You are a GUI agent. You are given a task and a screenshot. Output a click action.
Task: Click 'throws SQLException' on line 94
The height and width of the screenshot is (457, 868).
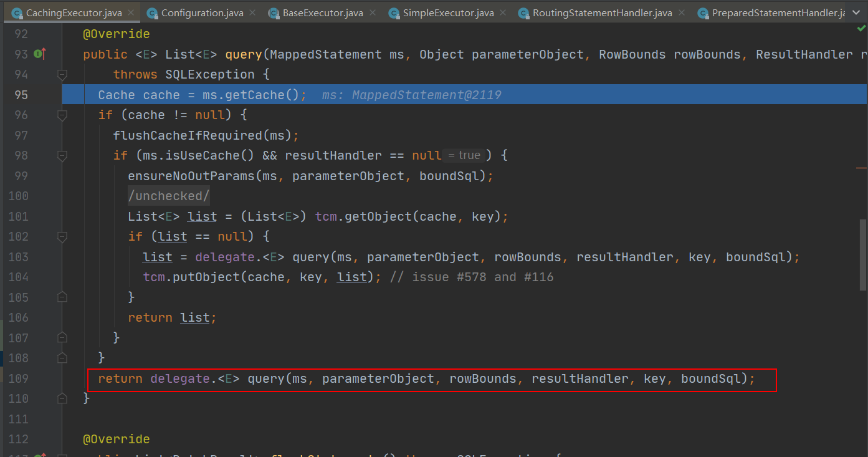pyautogui.click(x=184, y=74)
